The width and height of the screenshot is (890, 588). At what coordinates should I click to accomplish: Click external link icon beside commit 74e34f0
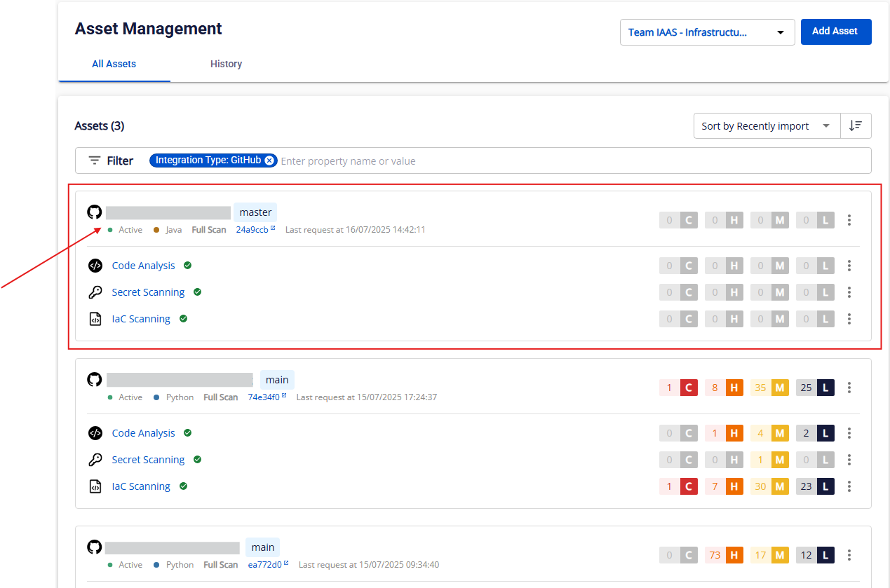tap(285, 397)
